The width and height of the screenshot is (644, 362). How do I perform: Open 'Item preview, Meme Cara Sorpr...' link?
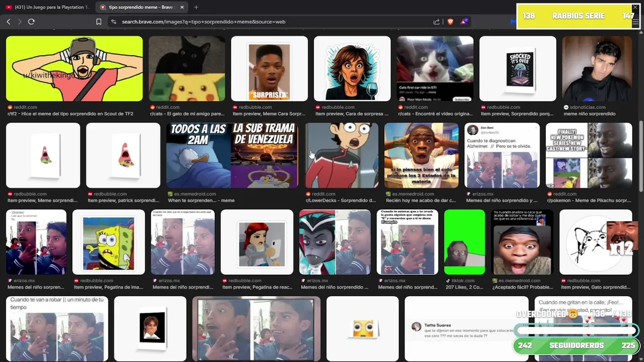click(269, 114)
